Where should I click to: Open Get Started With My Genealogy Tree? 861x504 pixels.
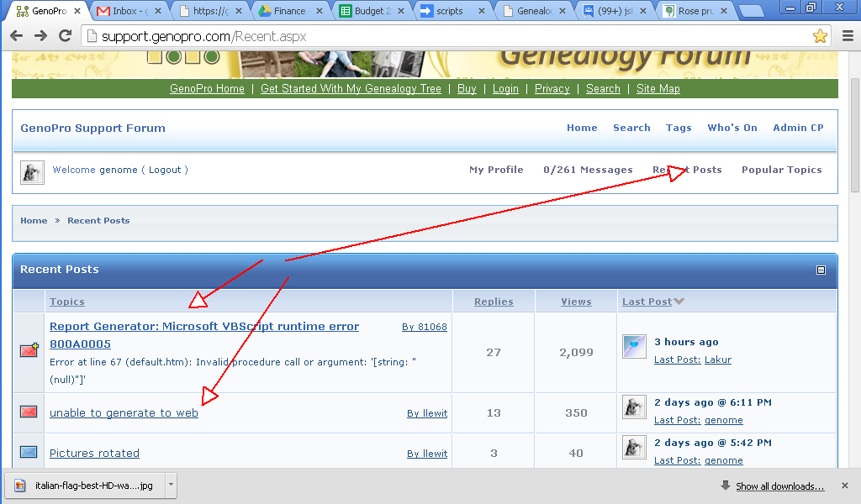(x=351, y=88)
